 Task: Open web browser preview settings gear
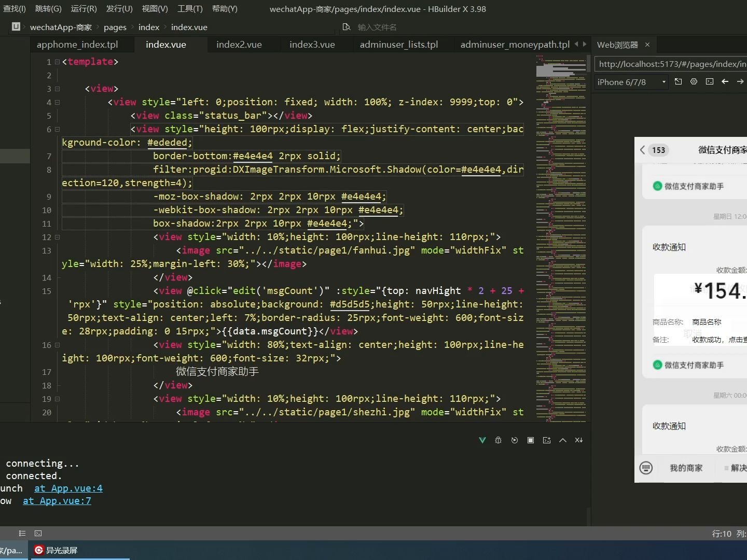coord(694,81)
